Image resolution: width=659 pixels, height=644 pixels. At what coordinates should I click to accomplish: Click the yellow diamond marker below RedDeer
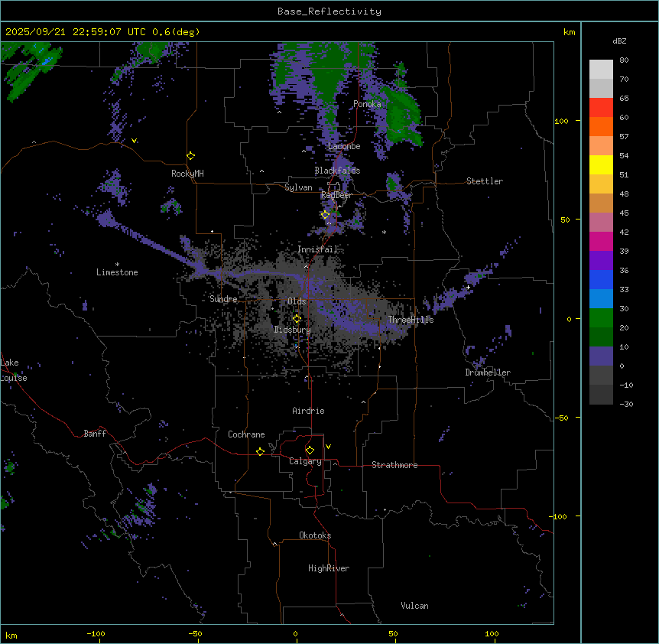[325, 215]
